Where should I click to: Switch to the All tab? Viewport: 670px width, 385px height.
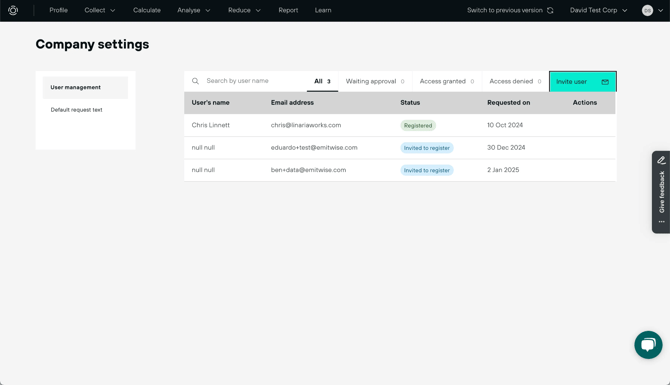322,81
